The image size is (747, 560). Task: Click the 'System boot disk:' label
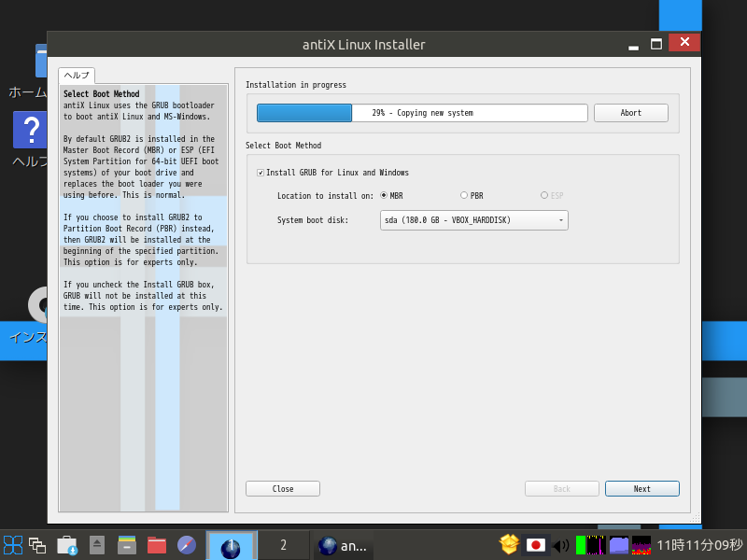point(313,220)
